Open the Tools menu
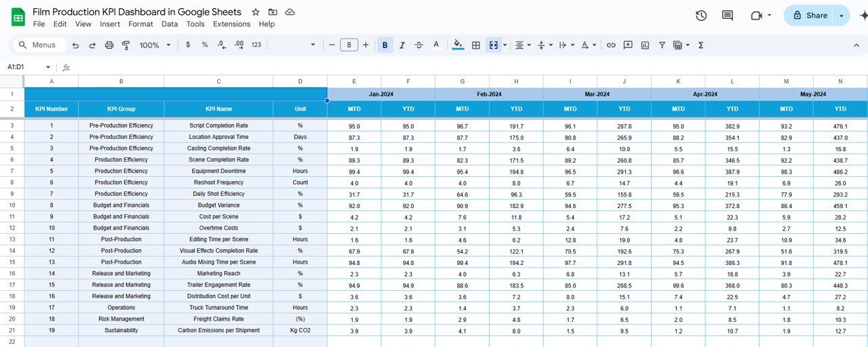 click(x=195, y=24)
